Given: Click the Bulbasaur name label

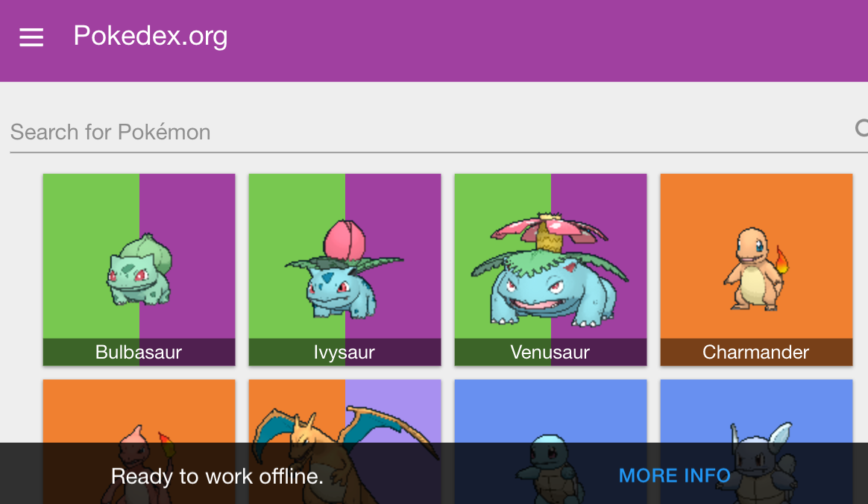Looking at the screenshot, I should click(139, 353).
